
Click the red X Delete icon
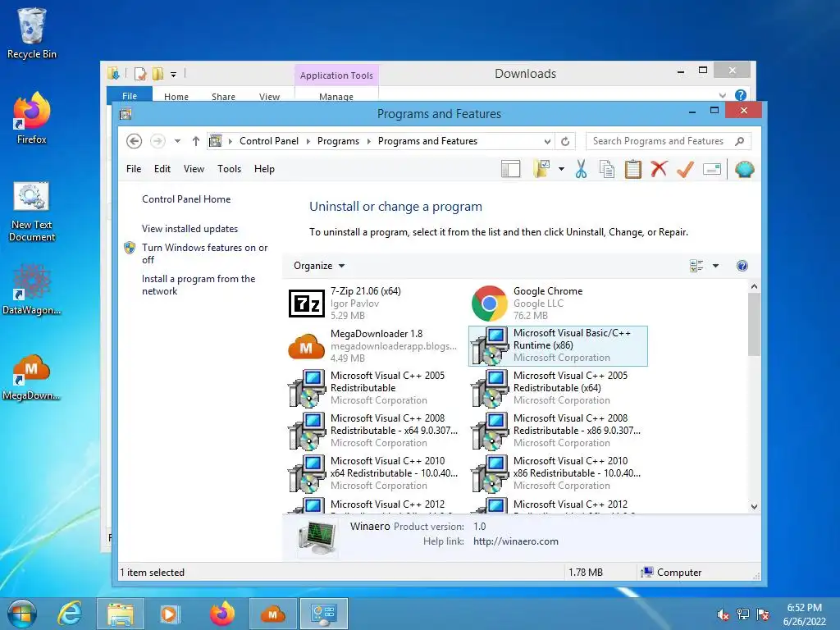pos(659,169)
